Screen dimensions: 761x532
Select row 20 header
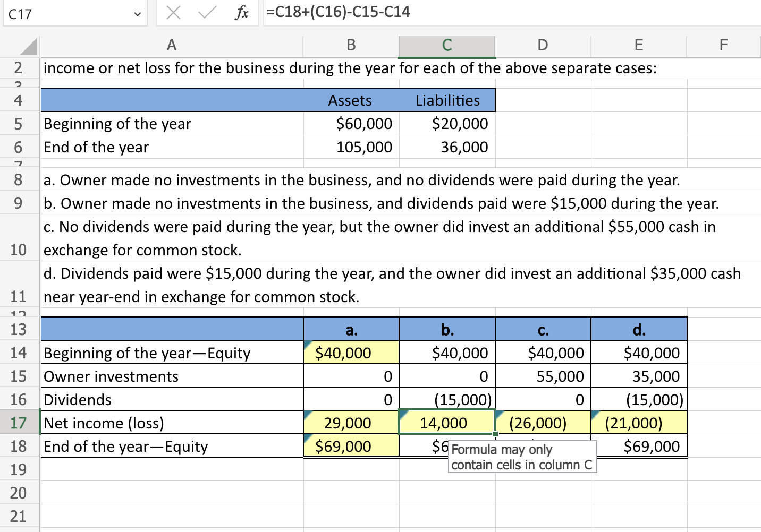pos(19,493)
